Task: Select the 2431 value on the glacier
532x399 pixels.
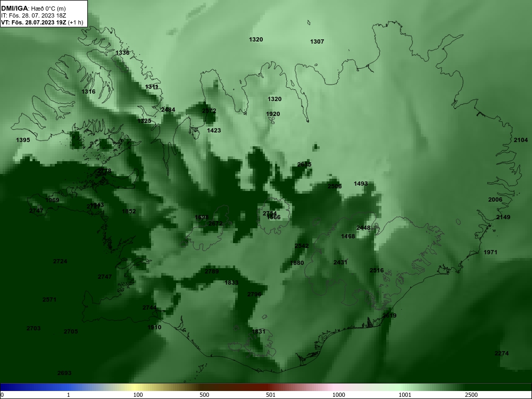Action: click(340, 262)
